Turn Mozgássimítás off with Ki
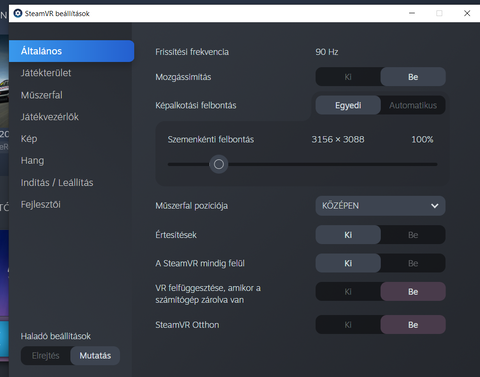 (348, 77)
